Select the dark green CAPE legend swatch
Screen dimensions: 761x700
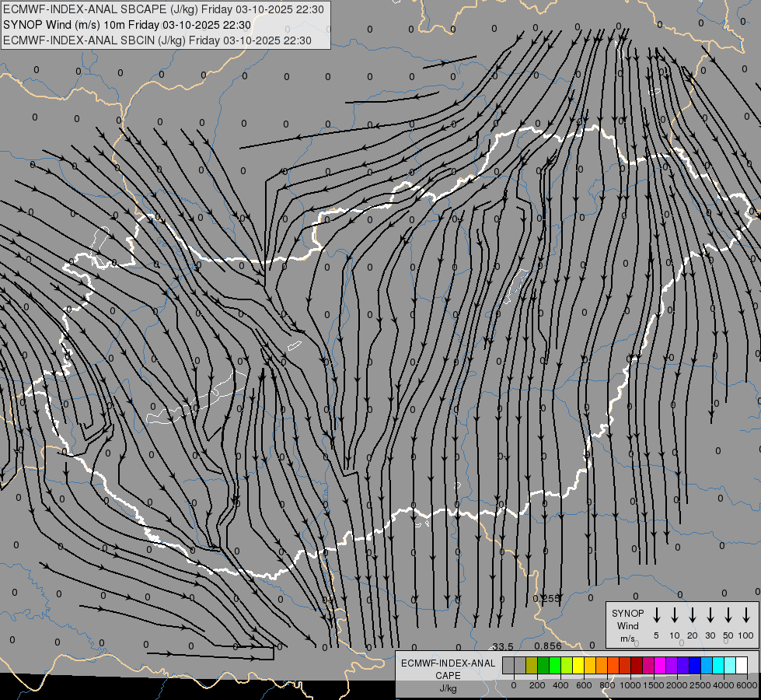tap(543, 665)
